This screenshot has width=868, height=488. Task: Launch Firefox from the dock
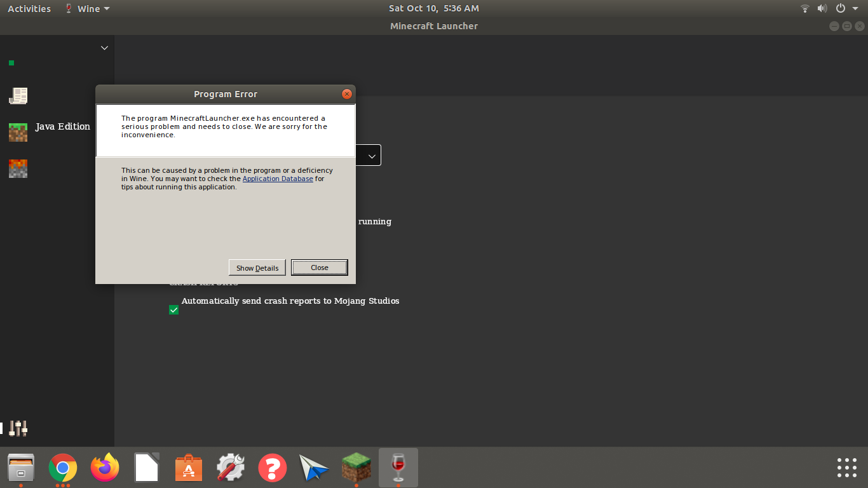pos(105,468)
